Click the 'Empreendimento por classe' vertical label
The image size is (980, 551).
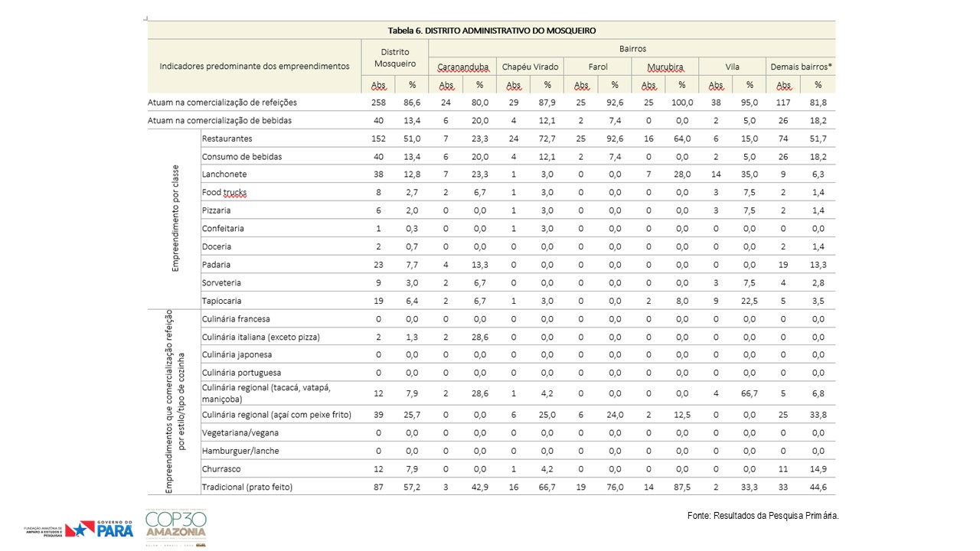[175, 219]
